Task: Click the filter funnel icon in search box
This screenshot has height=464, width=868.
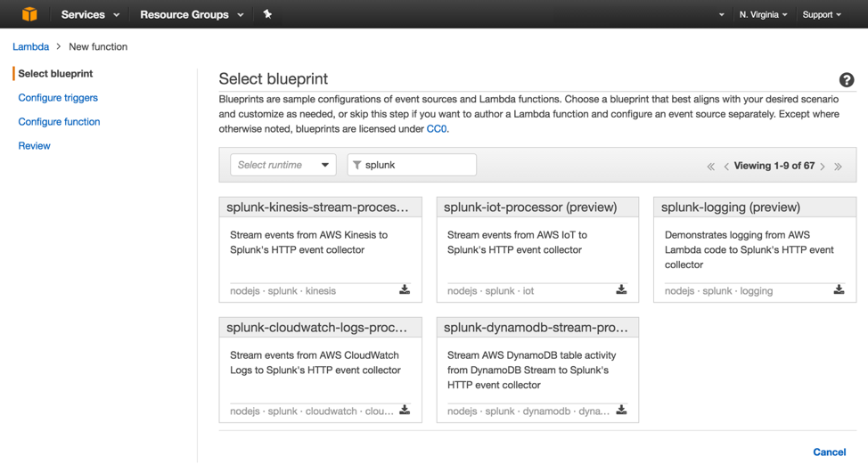Action: click(357, 165)
